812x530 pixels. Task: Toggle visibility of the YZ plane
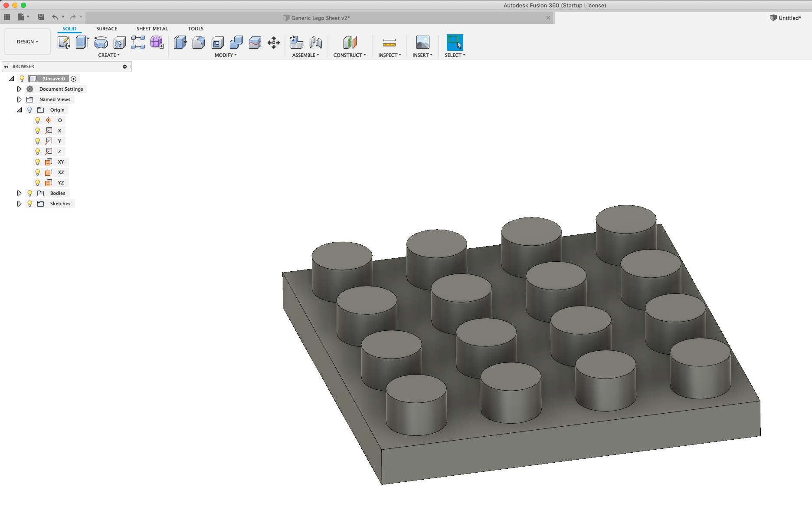point(38,183)
